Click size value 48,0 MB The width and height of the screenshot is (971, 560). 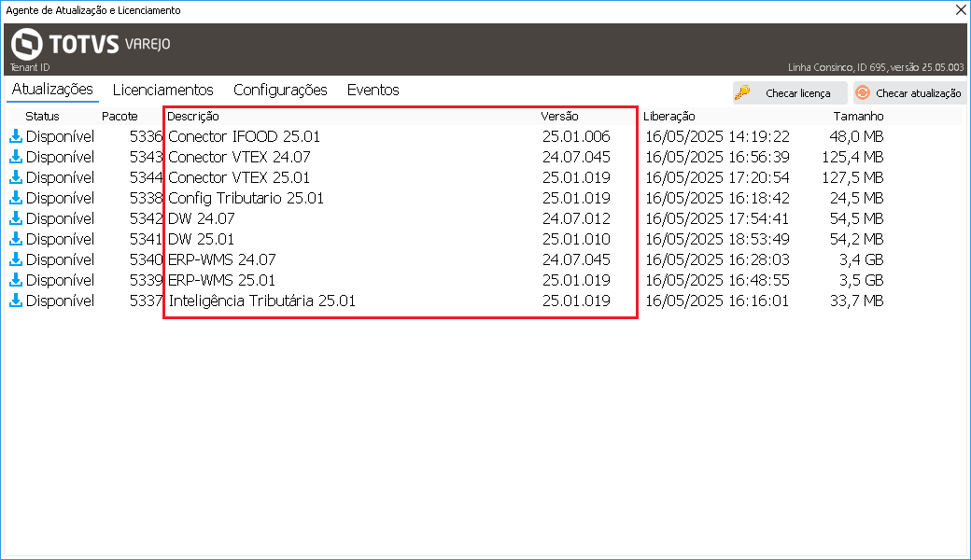856,136
